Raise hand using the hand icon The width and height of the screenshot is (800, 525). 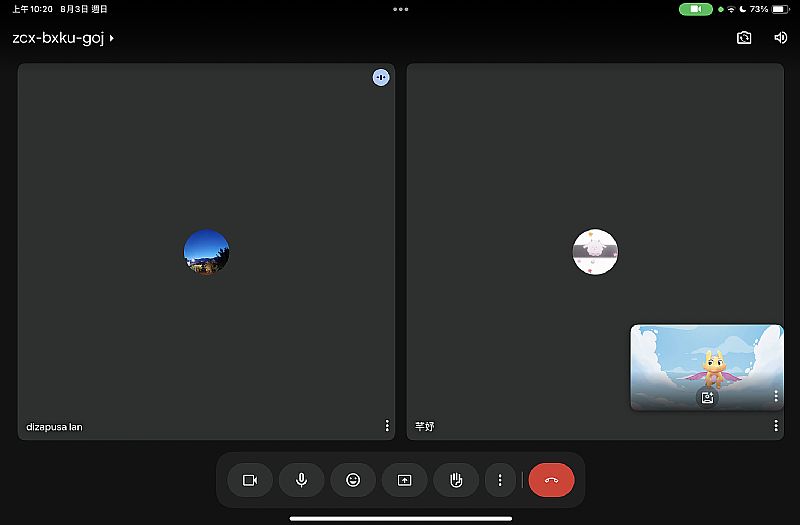(456, 480)
